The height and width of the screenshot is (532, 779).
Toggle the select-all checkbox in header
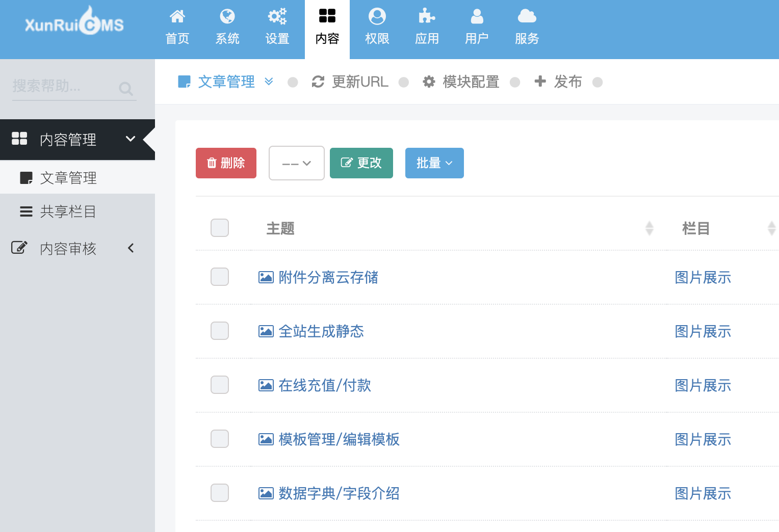click(220, 228)
